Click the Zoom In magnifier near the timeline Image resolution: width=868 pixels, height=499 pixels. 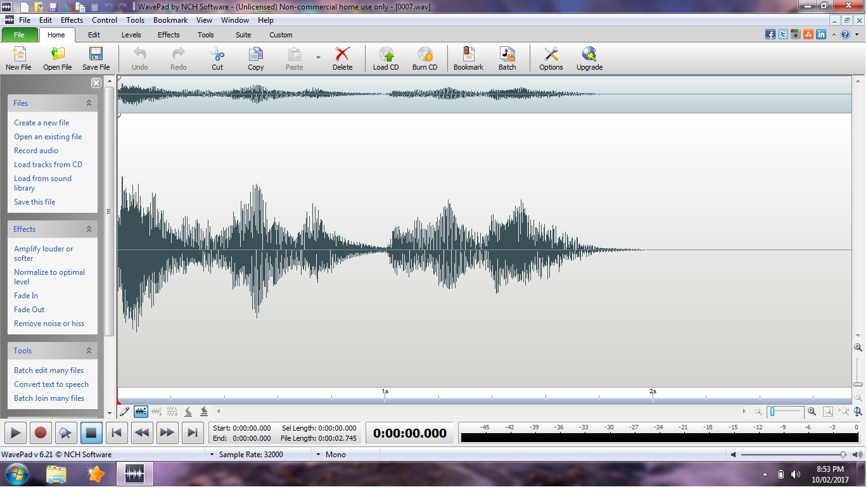(812, 411)
